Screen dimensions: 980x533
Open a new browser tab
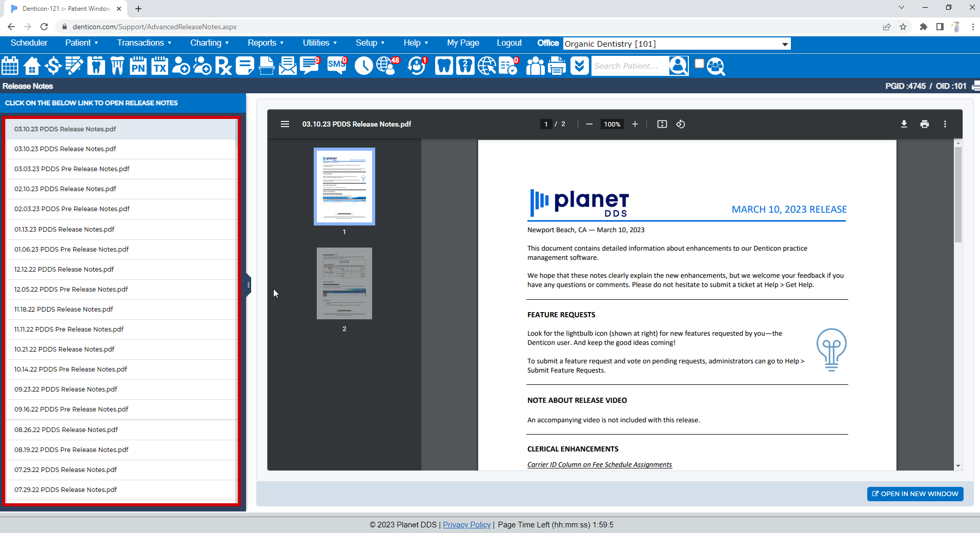coord(138,9)
